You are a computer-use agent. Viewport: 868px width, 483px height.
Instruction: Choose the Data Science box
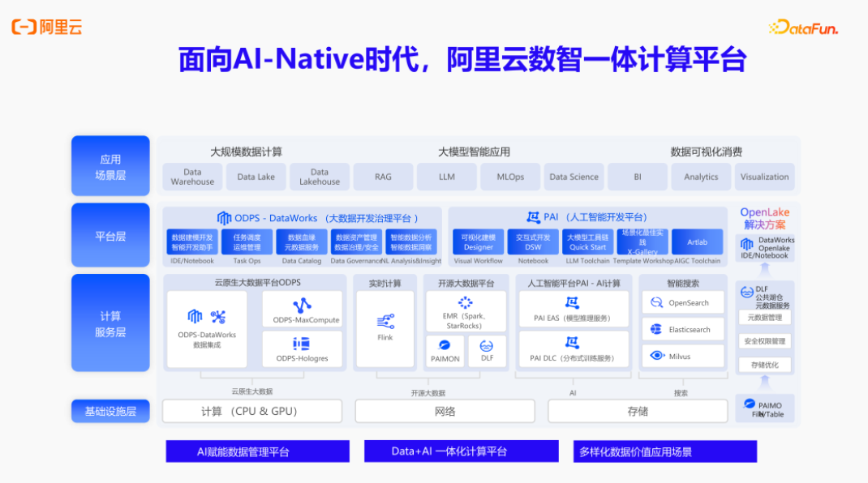[574, 177]
